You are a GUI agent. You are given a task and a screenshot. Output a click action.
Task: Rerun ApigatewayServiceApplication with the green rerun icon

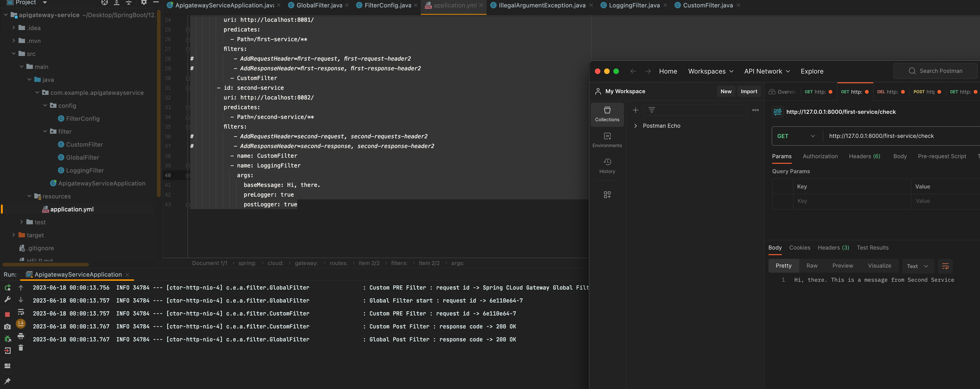[7, 288]
